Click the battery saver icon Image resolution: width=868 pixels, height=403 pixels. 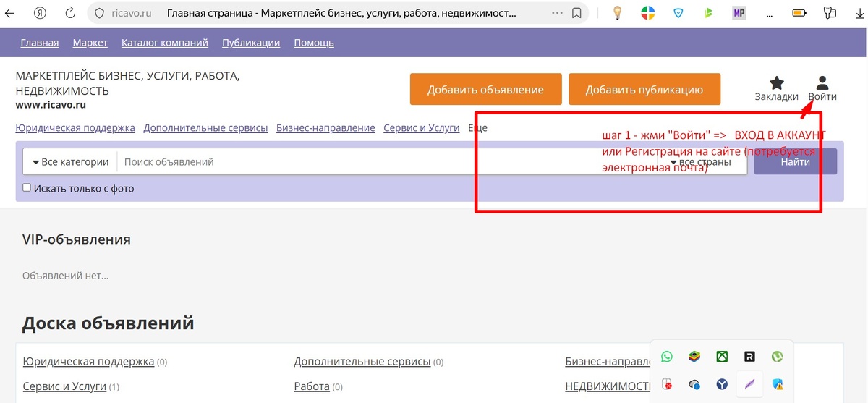pos(799,12)
